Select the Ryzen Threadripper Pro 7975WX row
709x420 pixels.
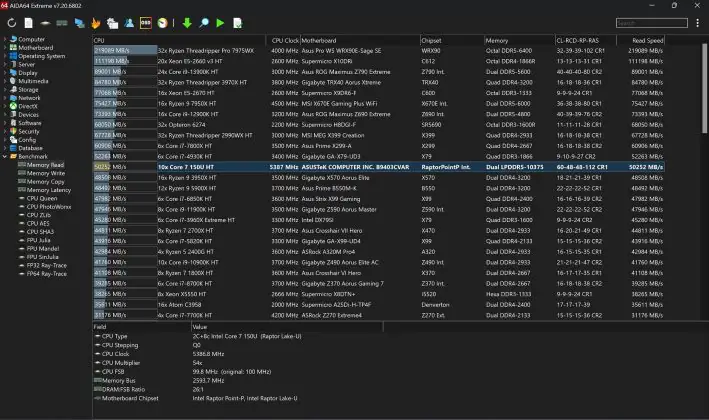point(378,51)
